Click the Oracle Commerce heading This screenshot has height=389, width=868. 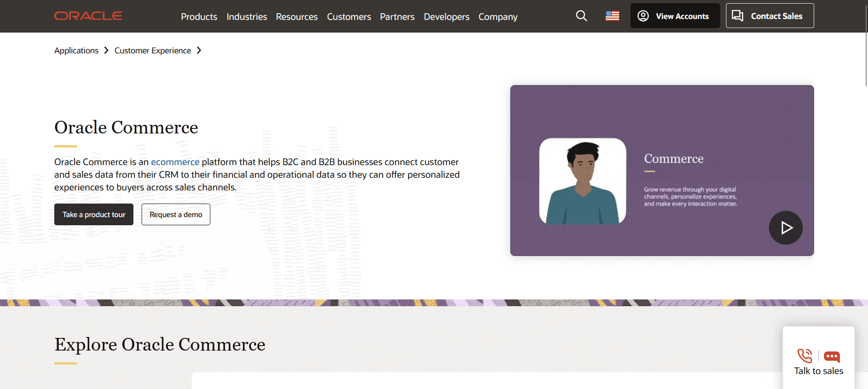[126, 127]
